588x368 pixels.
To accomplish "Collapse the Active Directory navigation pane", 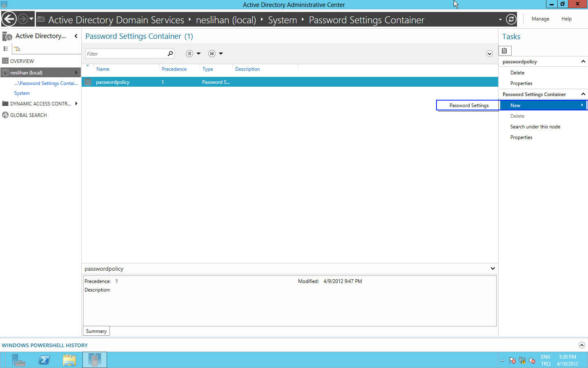I will click(76, 36).
